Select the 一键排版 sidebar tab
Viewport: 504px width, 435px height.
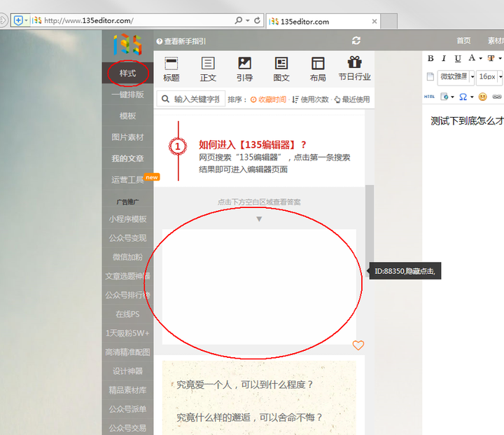(127, 95)
